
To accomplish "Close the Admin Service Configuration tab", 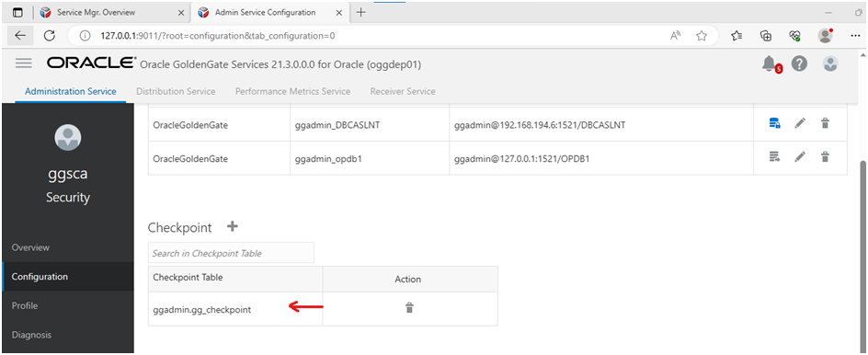I will pyautogui.click(x=338, y=12).
